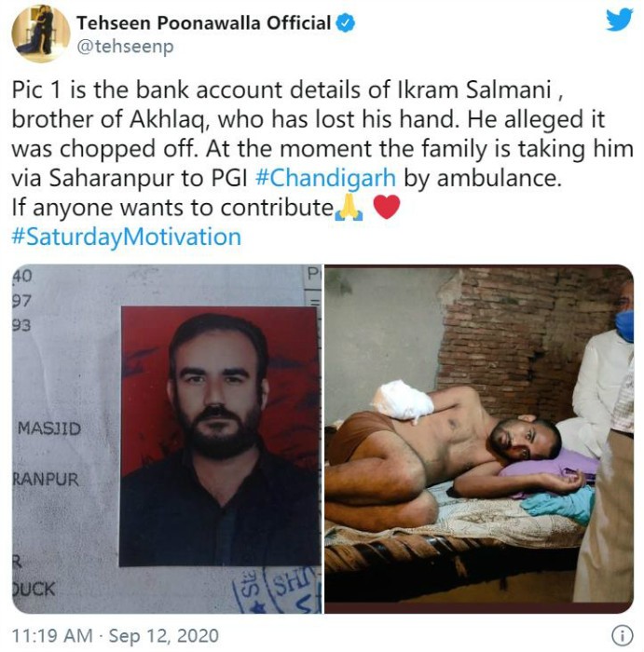Viewport: 644px width, 652px height.
Task: Click the blue verified badge
Action: coord(345,23)
